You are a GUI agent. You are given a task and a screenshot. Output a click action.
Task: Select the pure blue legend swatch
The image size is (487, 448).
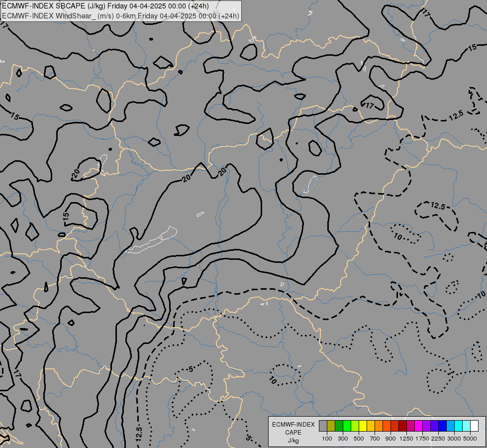click(443, 426)
